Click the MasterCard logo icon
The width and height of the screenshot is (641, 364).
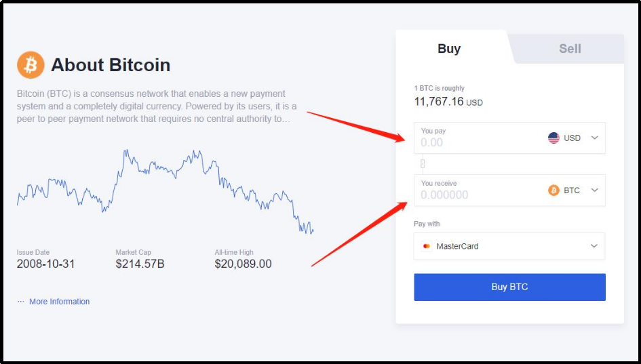426,246
